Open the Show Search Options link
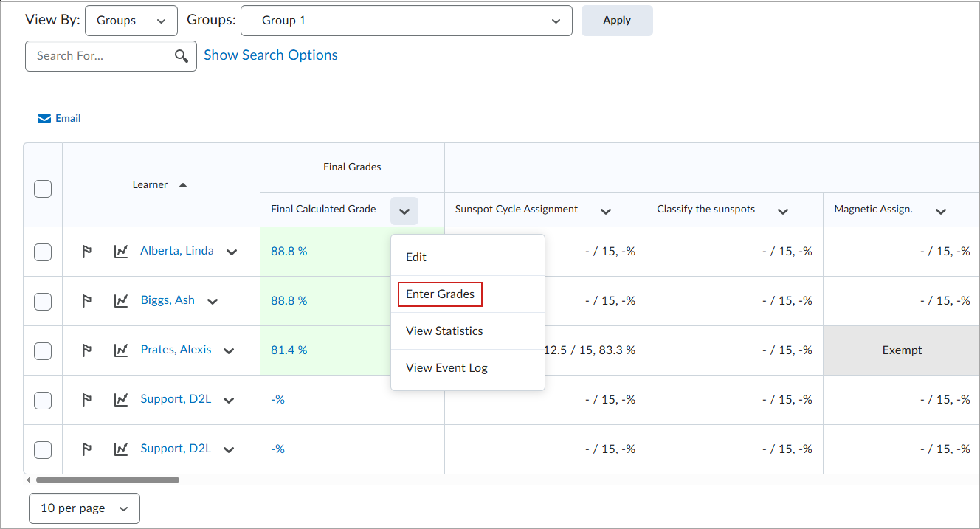Viewport: 980px width, 529px height. [271, 55]
